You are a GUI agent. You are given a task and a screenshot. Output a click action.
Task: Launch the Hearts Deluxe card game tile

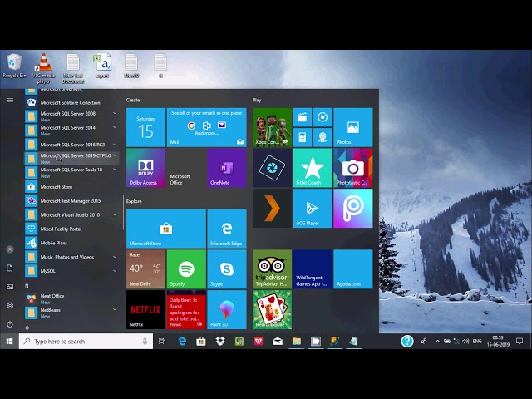pyautogui.click(x=272, y=309)
